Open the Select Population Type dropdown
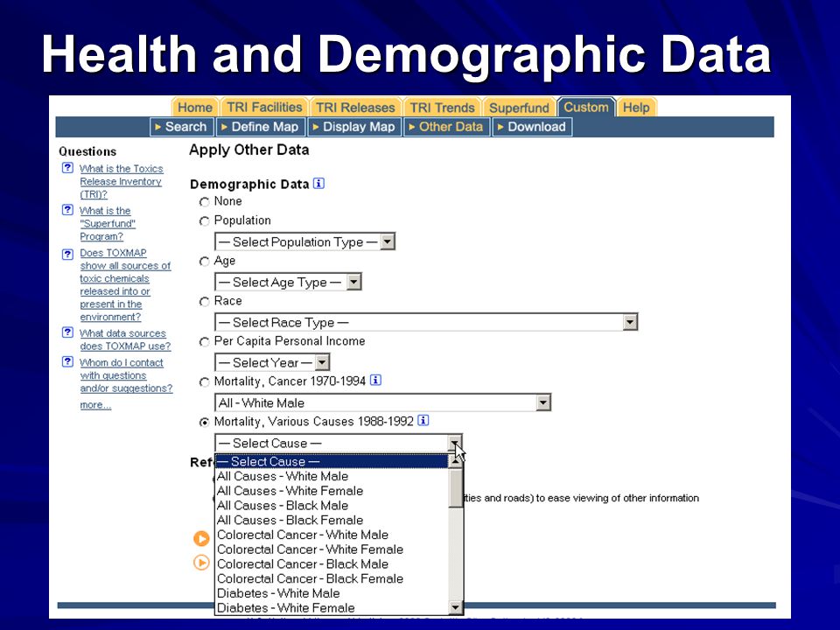This screenshot has height=630, width=840. point(304,242)
